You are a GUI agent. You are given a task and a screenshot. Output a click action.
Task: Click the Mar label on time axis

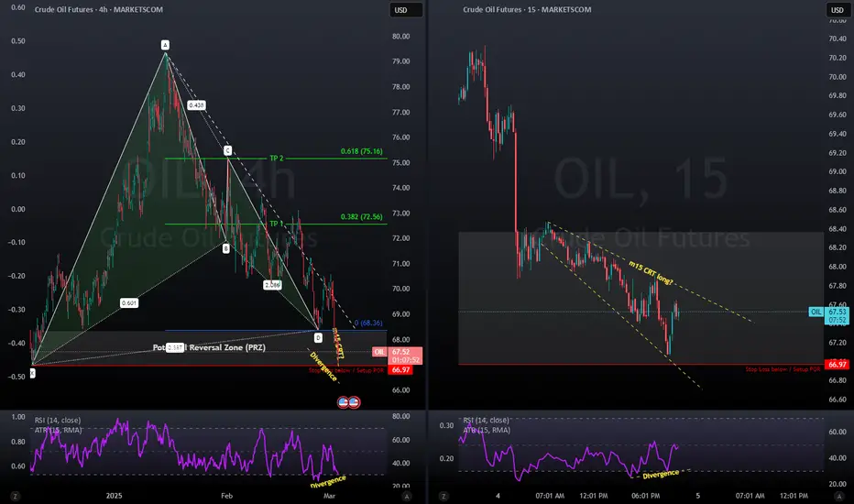pos(329,496)
